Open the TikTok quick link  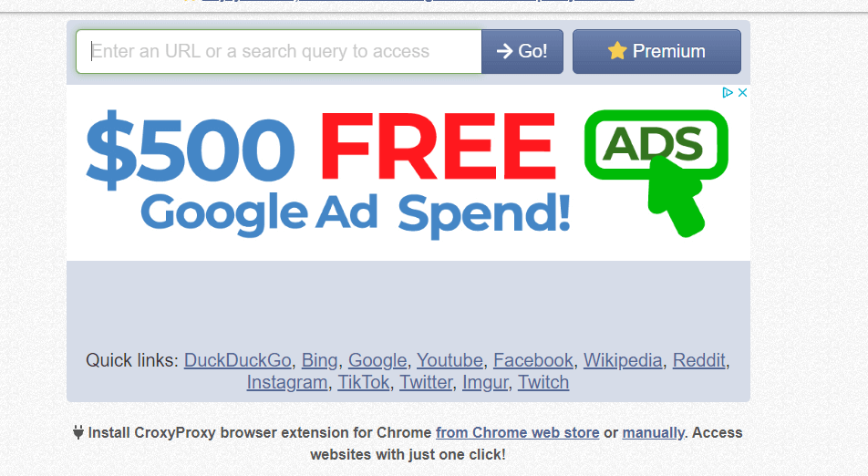point(364,382)
